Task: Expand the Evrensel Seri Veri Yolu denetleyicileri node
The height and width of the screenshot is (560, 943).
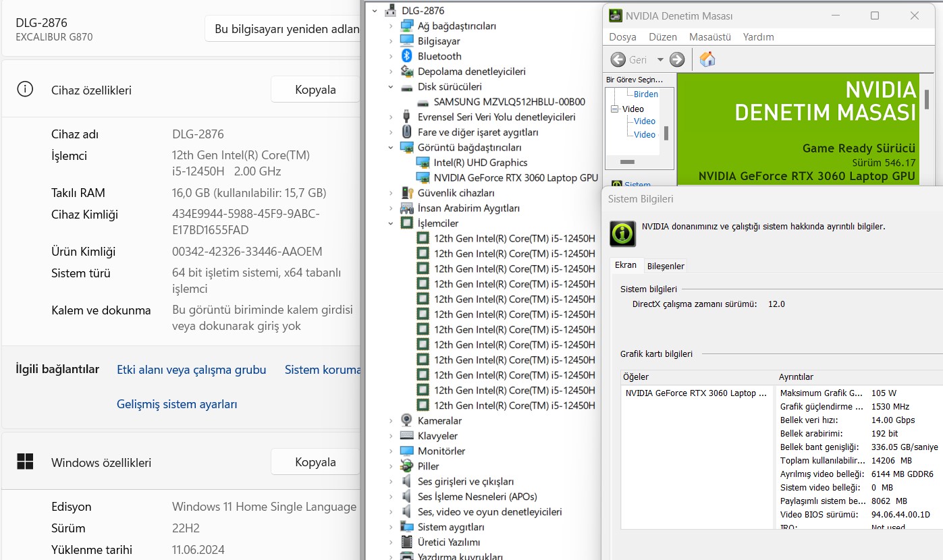Action: [x=391, y=117]
